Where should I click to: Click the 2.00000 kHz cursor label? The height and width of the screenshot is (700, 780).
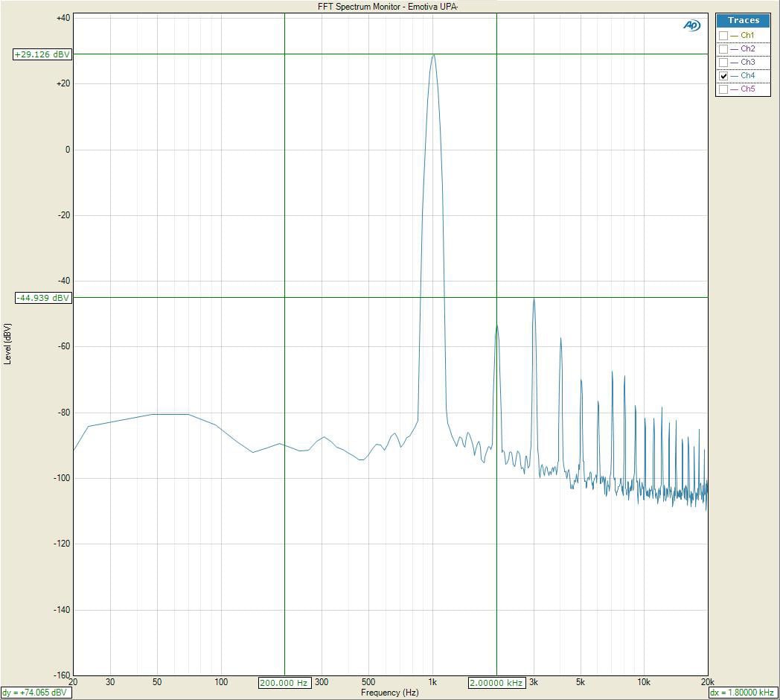coord(496,683)
